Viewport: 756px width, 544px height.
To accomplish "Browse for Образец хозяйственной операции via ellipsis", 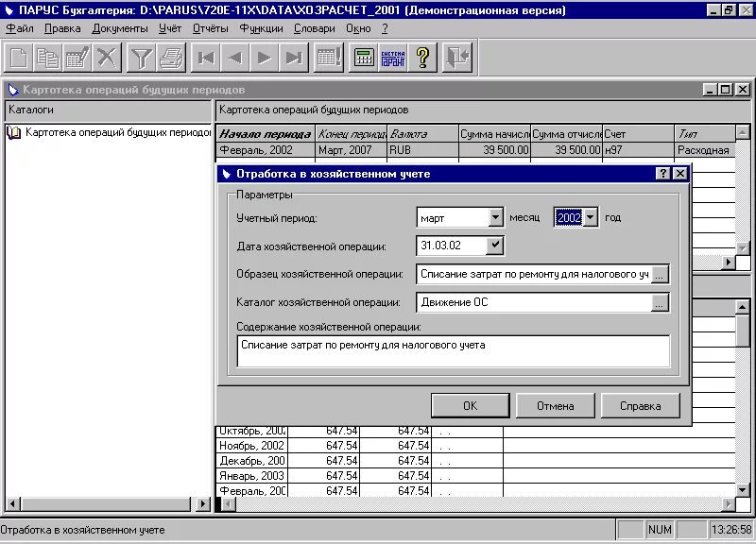I will (x=659, y=275).
